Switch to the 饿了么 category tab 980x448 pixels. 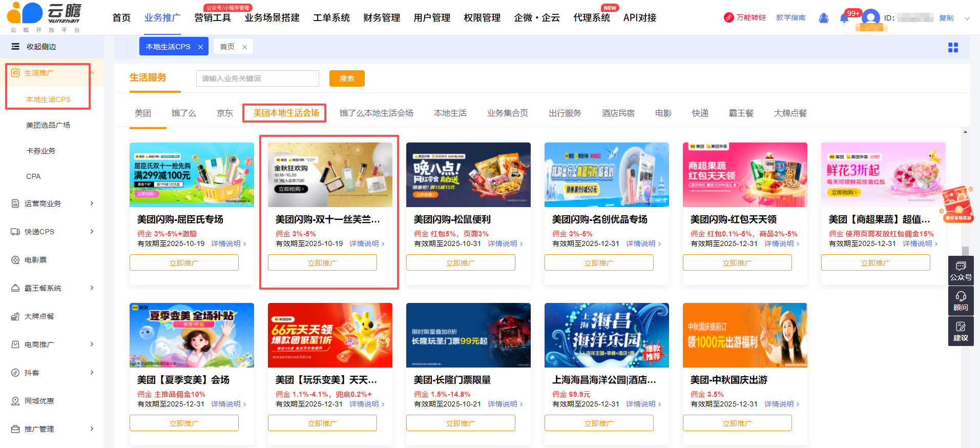(183, 113)
